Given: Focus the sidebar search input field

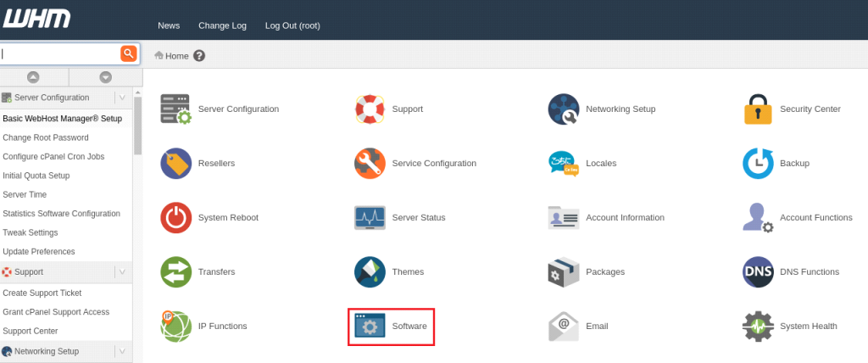Looking at the screenshot, I should [x=60, y=53].
